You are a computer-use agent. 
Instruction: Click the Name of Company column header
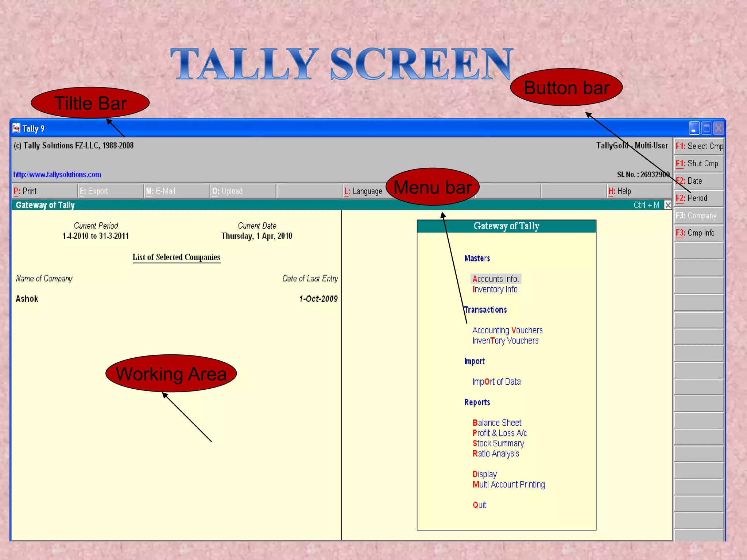pos(44,279)
